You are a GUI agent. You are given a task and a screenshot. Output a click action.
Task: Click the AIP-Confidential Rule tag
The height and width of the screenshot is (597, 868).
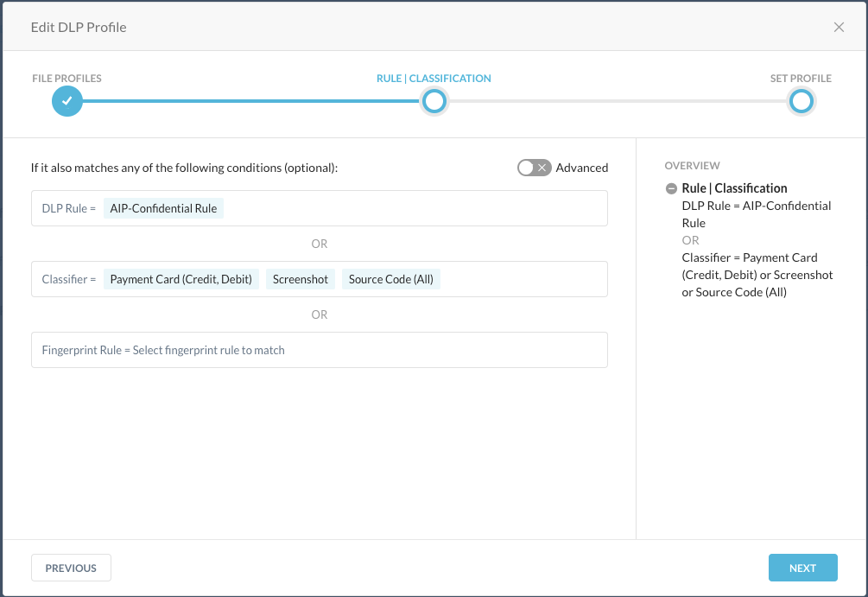(x=163, y=208)
